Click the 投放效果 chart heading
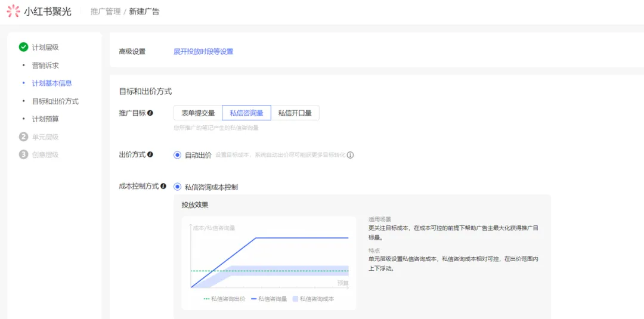 195,205
